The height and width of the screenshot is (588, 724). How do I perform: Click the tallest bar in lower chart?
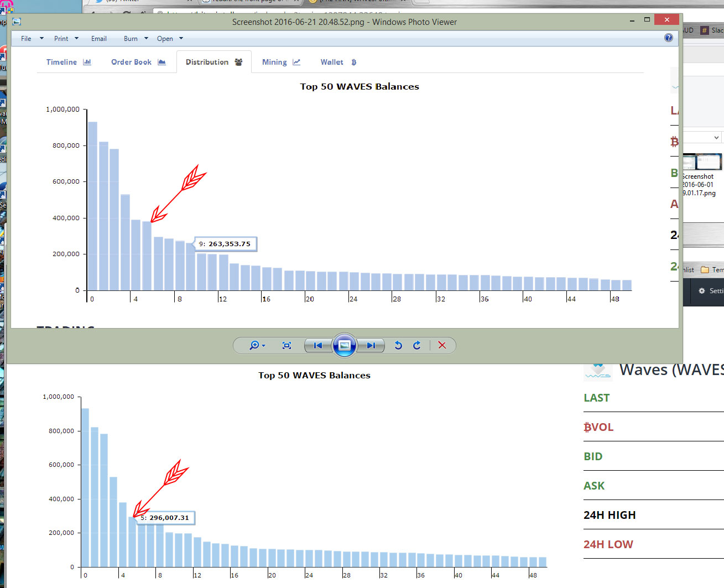85,487
